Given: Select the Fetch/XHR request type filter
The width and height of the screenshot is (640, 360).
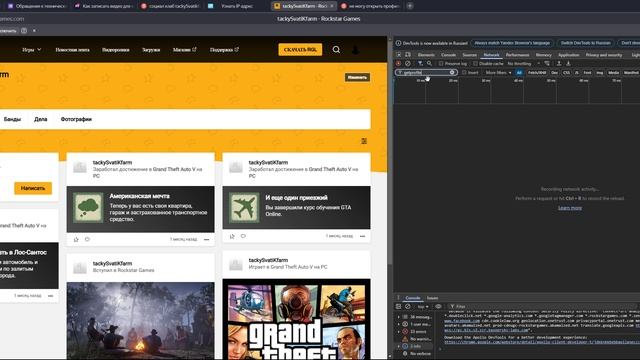Looking at the screenshot, I should (x=537, y=73).
